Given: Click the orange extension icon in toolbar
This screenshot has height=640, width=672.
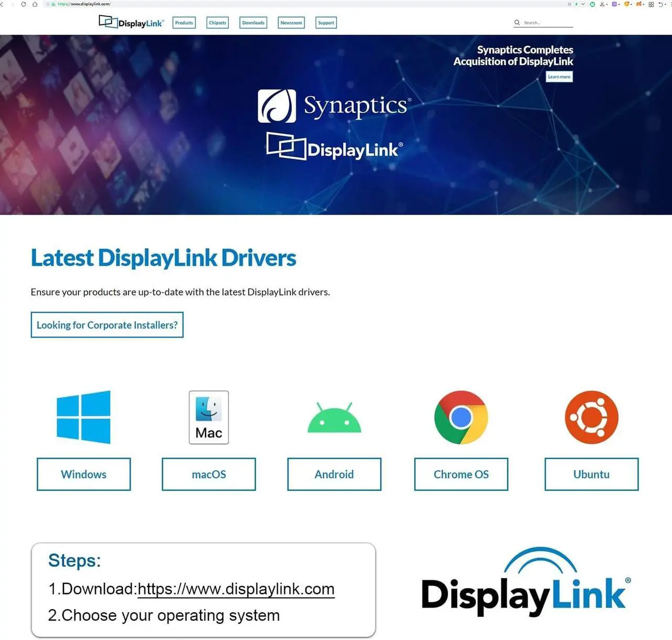Looking at the screenshot, I should [x=639, y=4].
